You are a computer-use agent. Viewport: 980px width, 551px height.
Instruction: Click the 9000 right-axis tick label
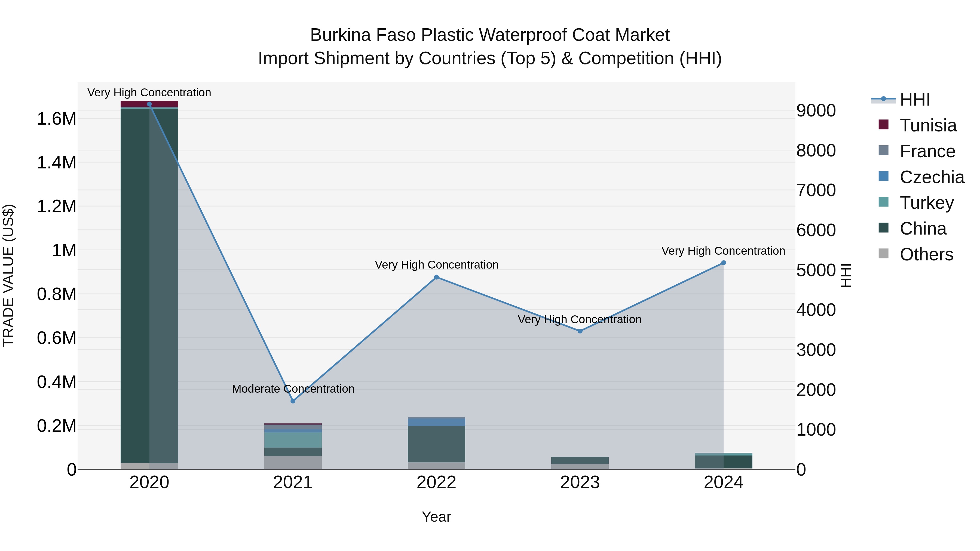point(816,111)
